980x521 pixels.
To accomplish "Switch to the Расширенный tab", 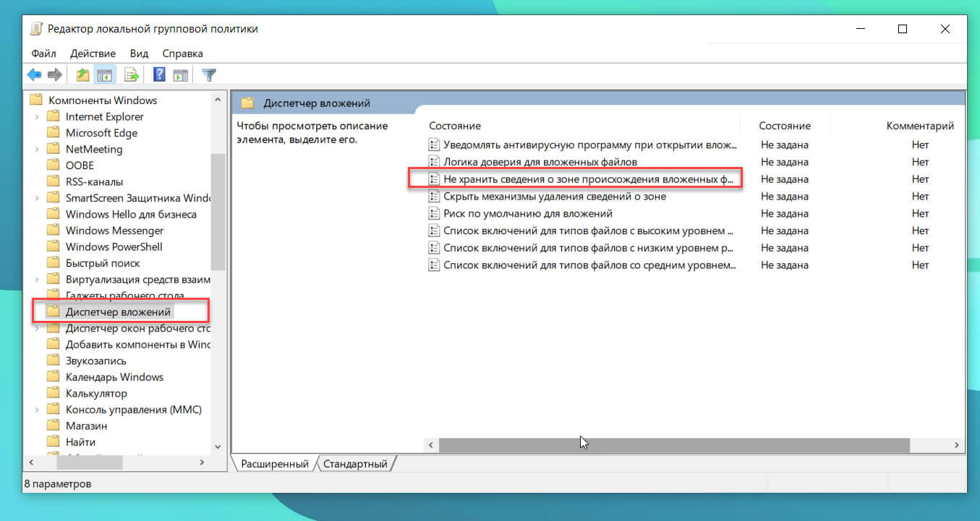I will point(275,464).
